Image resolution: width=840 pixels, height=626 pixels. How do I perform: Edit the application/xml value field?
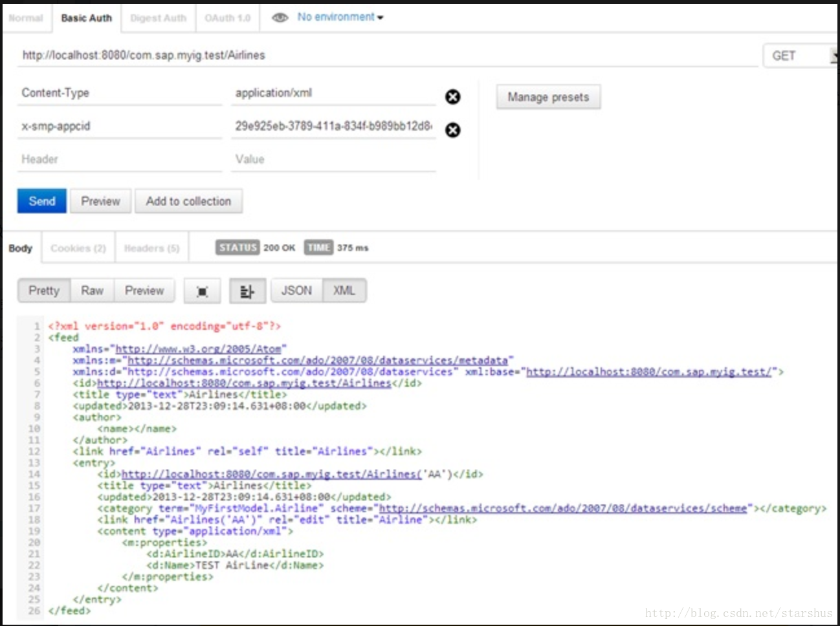coord(334,93)
